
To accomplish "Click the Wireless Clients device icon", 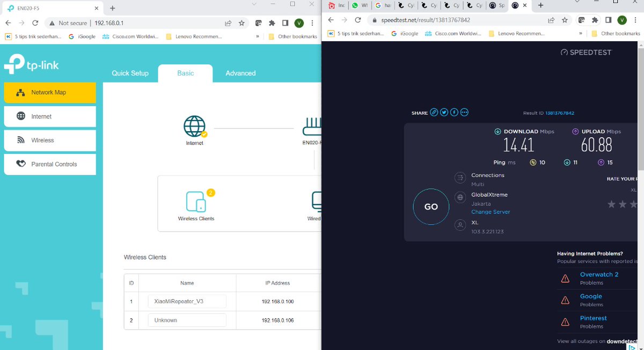I will click(196, 202).
